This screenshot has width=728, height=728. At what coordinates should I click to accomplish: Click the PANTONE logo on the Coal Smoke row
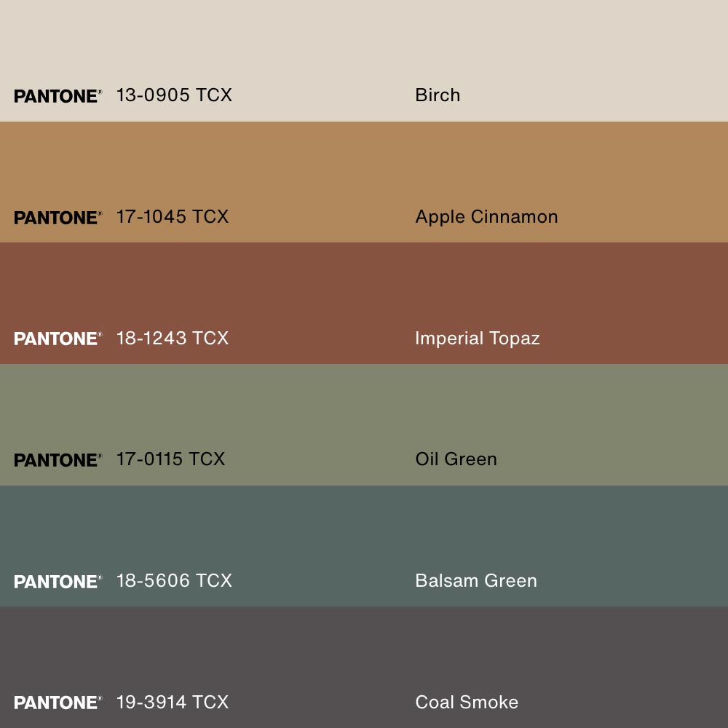pos(58,703)
